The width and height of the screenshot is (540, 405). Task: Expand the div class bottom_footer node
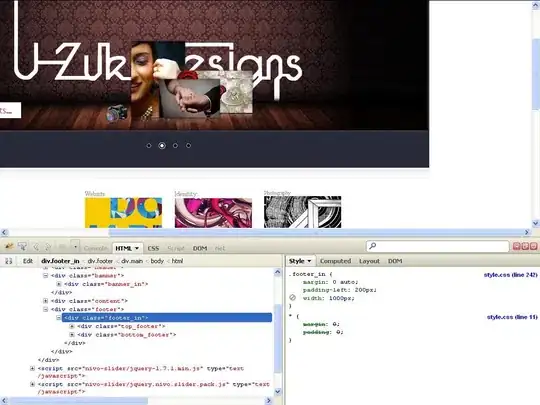pyautogui.click(x=72, y=334)
